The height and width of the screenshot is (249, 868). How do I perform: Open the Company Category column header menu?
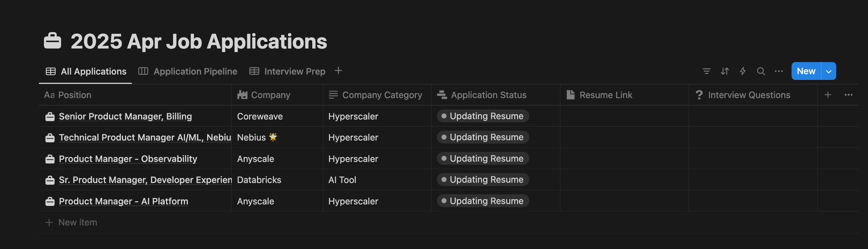(x=377, y=95)
